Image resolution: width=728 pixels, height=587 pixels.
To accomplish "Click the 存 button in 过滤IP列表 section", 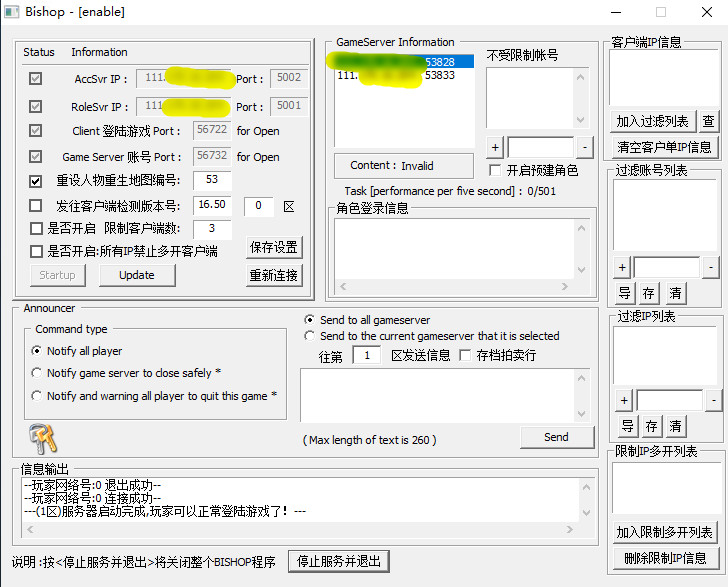I will (650, 426).
